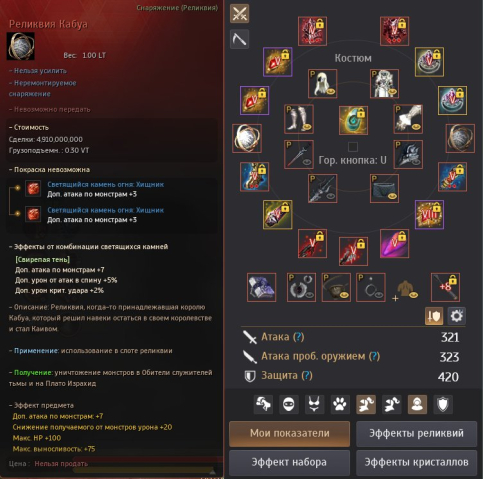Click the Эффекты кристаллов button
This screenshot has height=479, width=483.
[416, 462]
